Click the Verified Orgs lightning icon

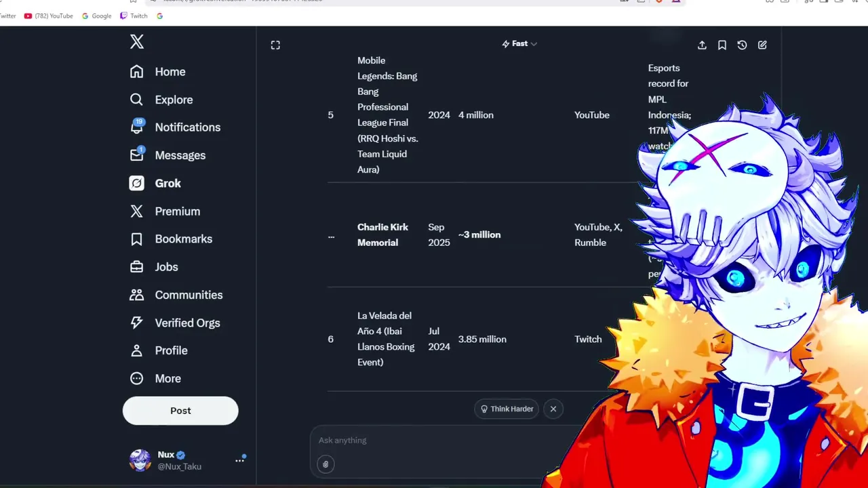[x=137, y=323]
